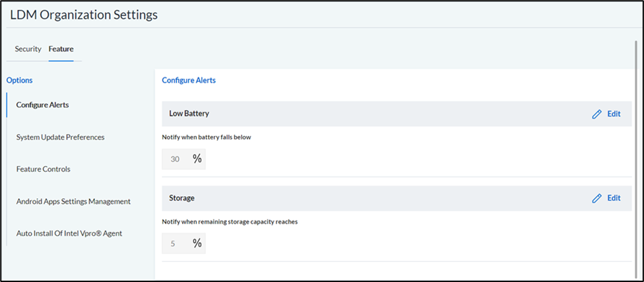
Task: Select Auto Install Of Intel Vpro Agent
Action: coord(69,234)
